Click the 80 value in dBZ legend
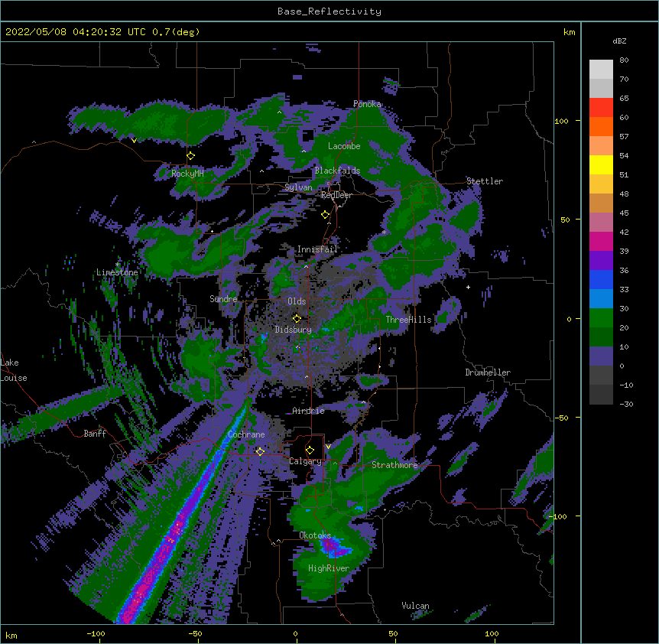Viewport: 659px width, 644px height. click(x=624, y=60)
